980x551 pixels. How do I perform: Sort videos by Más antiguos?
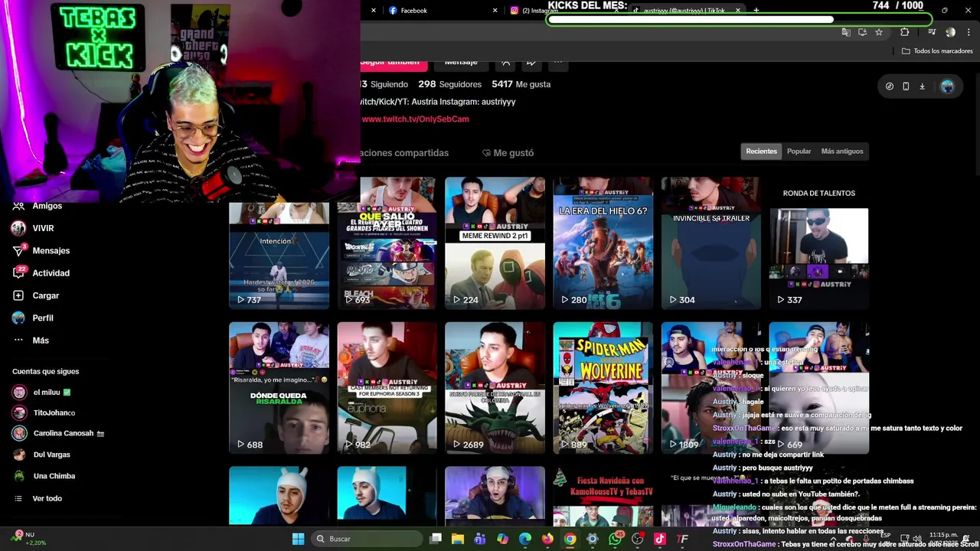[x=842, y=152]
